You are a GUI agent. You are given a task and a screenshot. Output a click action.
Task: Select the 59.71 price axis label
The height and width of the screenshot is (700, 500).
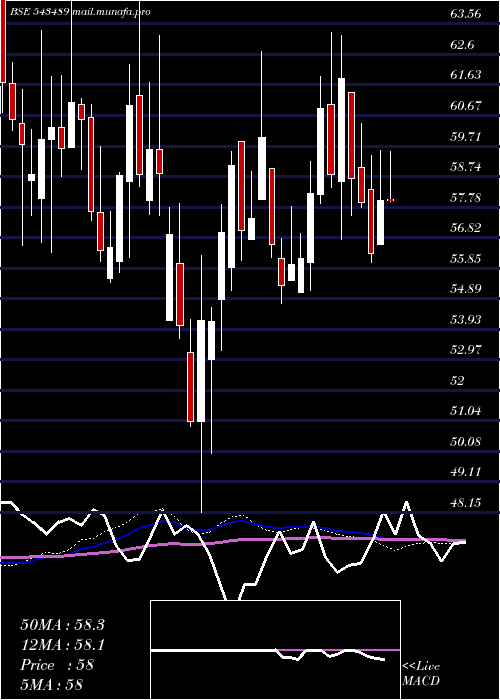coord(466,136)
